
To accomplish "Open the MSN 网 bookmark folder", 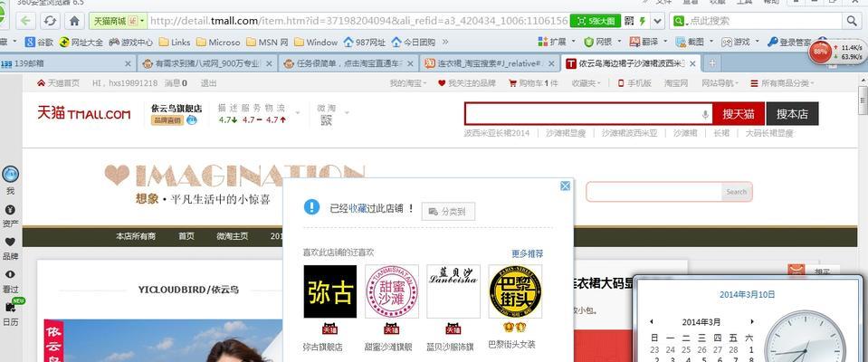I will (x=267, y=42).
